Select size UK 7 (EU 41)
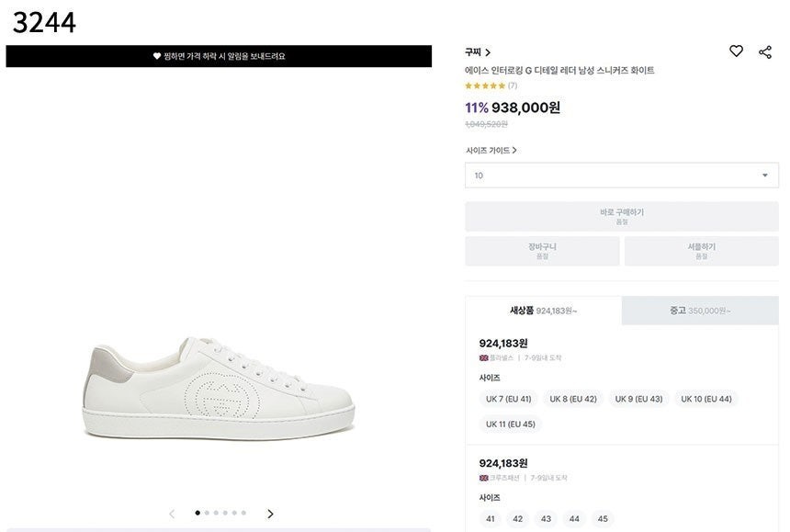790x532 pixels. coord(509,399)
